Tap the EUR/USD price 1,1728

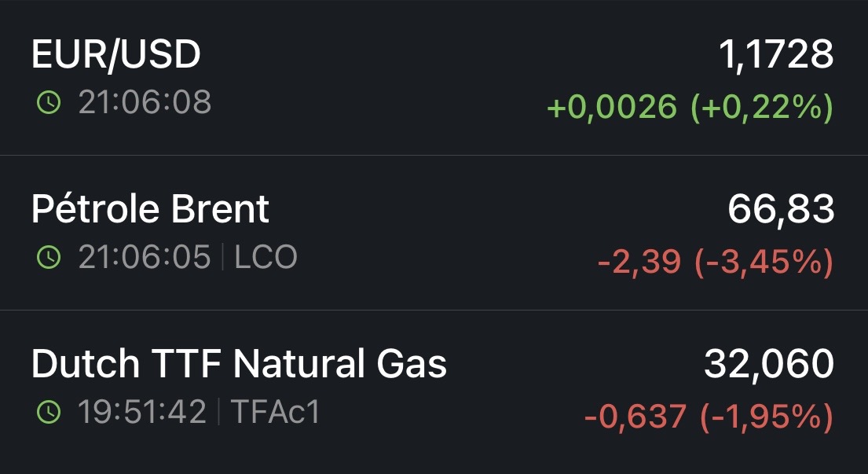(x=775, y=55)
